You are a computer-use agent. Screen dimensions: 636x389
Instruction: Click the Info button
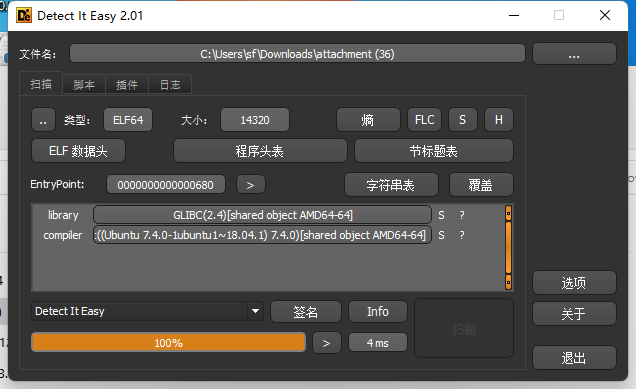tap(378, 312)
